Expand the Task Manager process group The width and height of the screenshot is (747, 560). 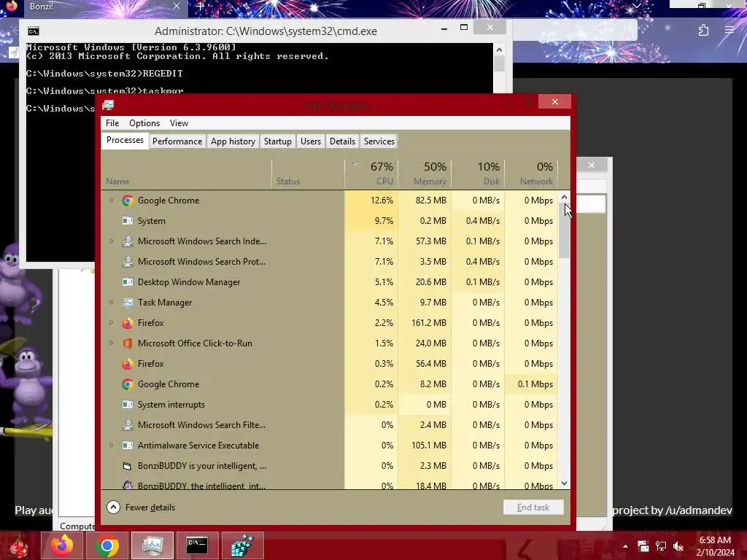click(111, 303)
